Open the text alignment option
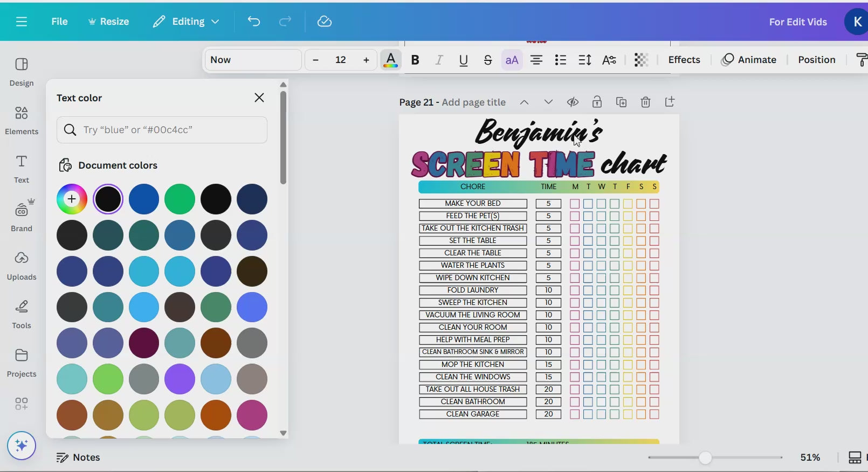This screenshot has height=472, width=868. click(536, 60)
